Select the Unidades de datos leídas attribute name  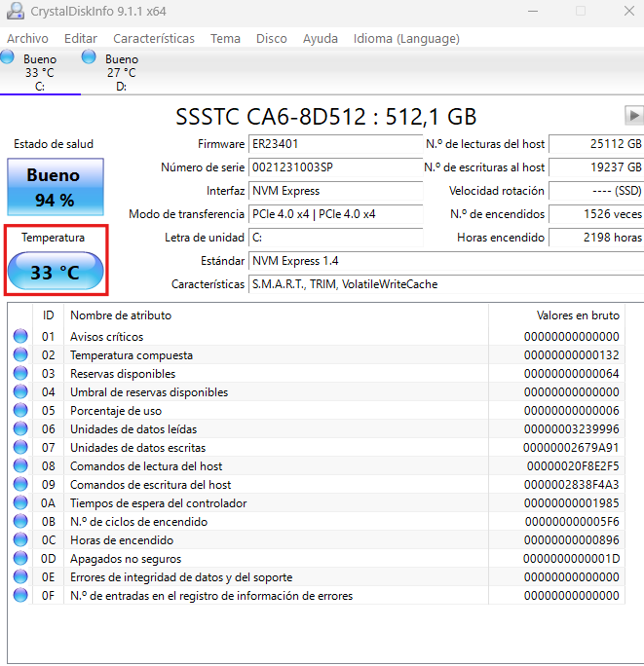tap(133, 429)
